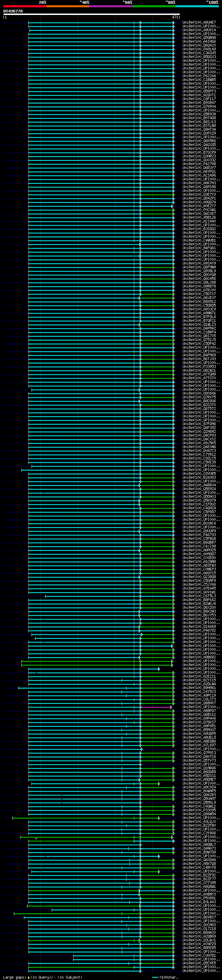Click the orange ~40% identity legend bar

68,6
